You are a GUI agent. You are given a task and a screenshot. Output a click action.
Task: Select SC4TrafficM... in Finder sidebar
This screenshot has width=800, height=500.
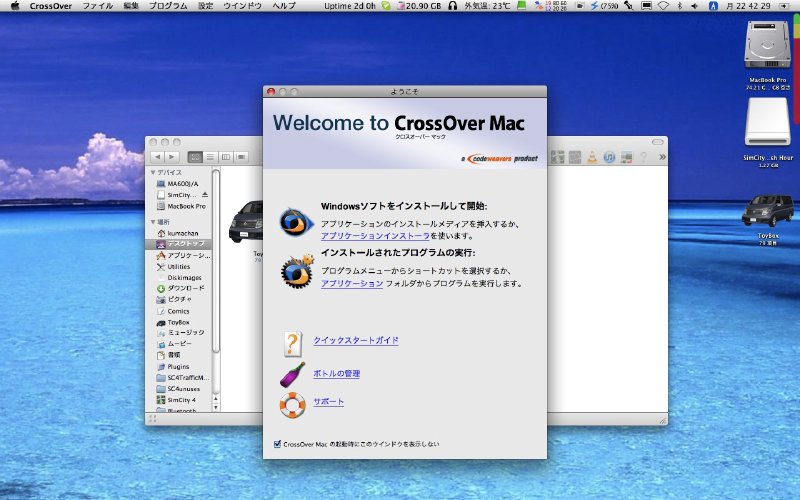pos(183,378)
